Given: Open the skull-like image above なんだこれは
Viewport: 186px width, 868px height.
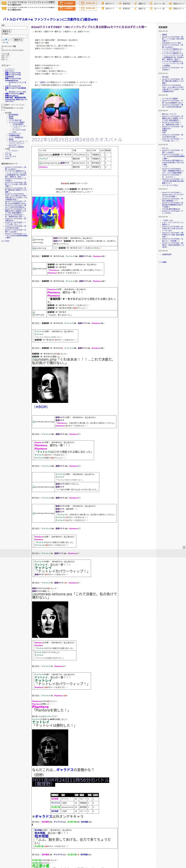Looking at the screenshot, I should [x=50, y=747].
